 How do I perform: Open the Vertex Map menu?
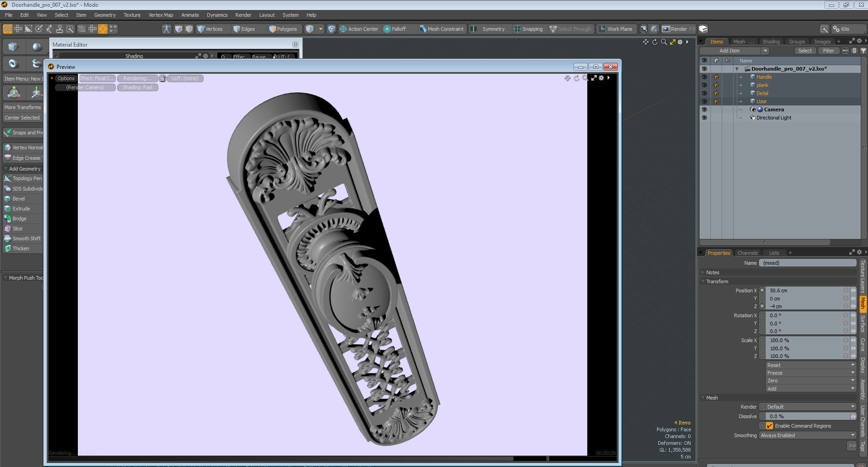coord(161,15)
